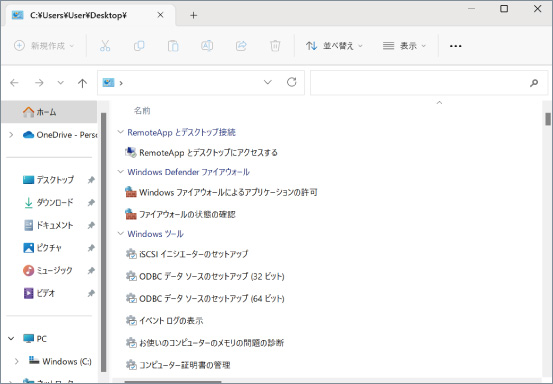Click the Copy icon in toolbar
This screenshot has width=553, height=384.
139,46
